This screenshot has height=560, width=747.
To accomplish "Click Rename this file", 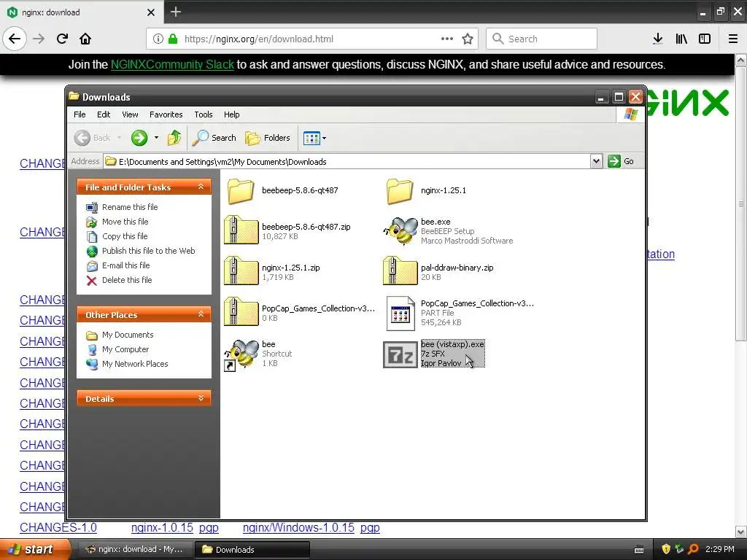I will [x=130, y=207].
